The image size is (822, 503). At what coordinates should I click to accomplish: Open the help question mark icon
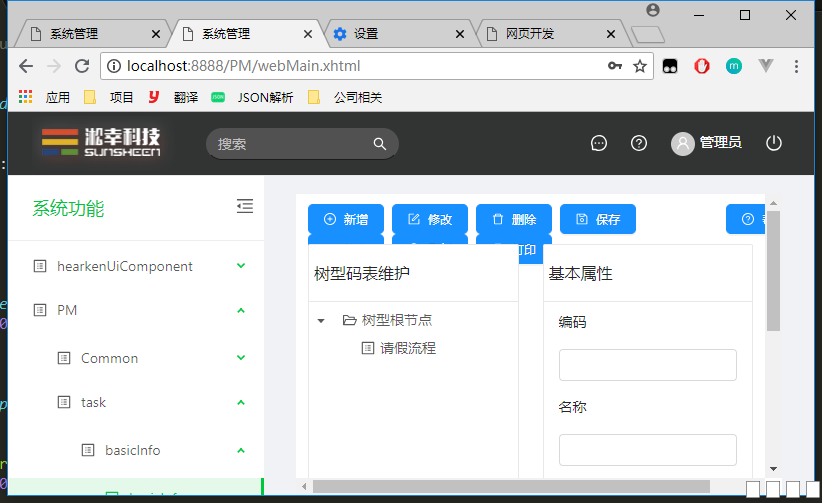click(x=639, y=143)
